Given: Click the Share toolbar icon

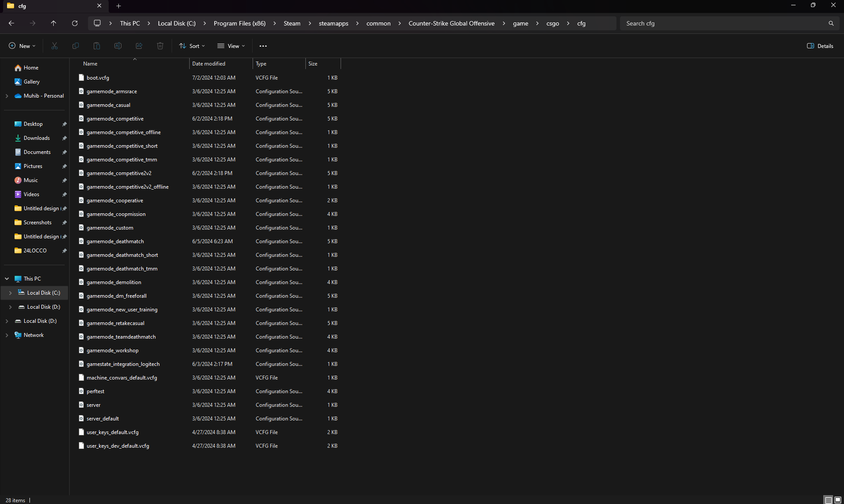Looking at the screenshot, I should tap(139, 46).
